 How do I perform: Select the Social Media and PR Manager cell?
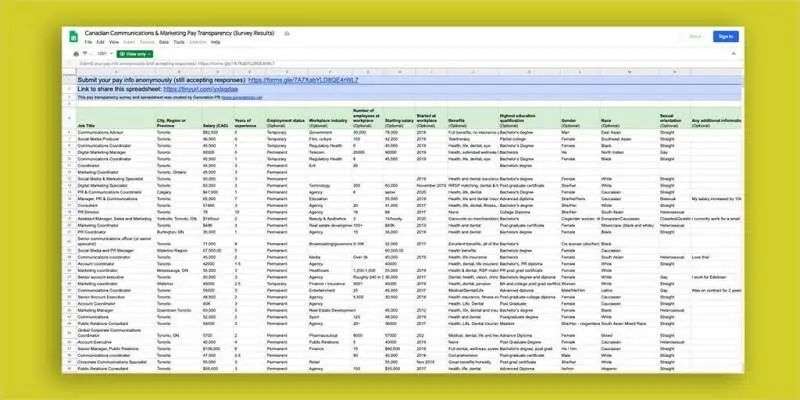(x=116, y=251)
